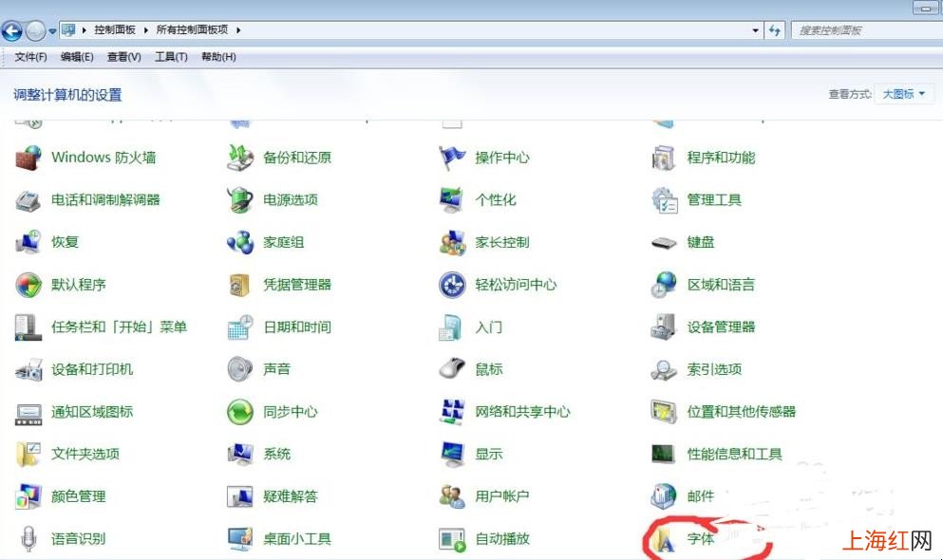The height and width of the screenshot is (560, 943).
Task: Click the 默认程序 icon
Action: pos(28,285)
